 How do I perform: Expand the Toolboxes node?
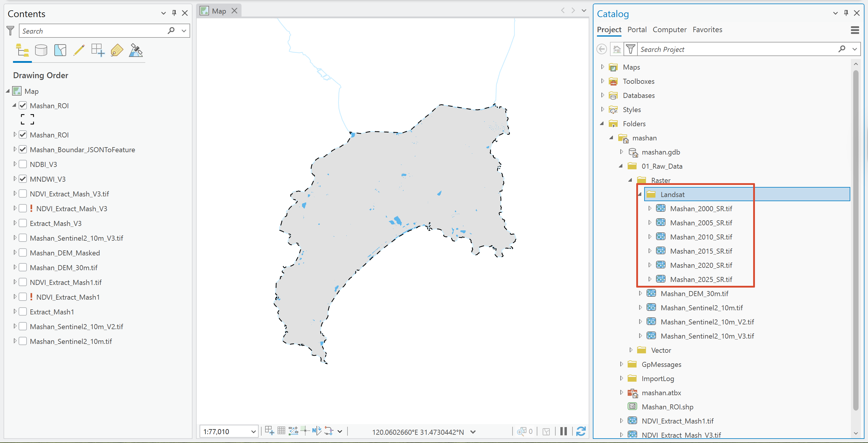click(x=603, y=81)
